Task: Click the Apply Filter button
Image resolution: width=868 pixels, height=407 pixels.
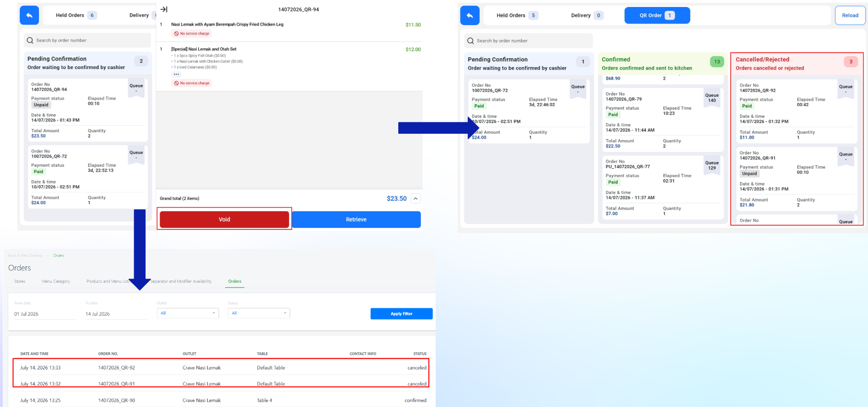Action: (x=402, y=314)
